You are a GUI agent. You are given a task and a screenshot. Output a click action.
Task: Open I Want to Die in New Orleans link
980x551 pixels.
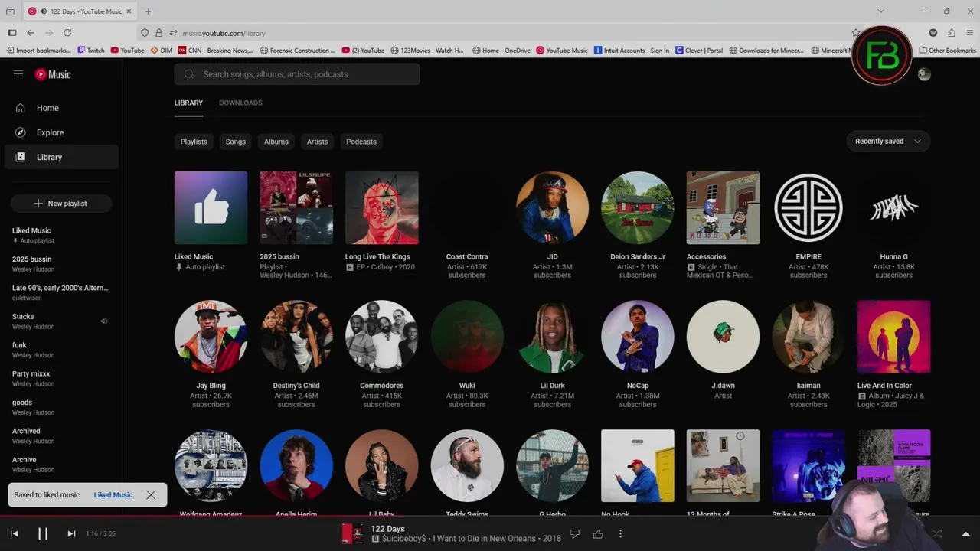click(484, 539)
